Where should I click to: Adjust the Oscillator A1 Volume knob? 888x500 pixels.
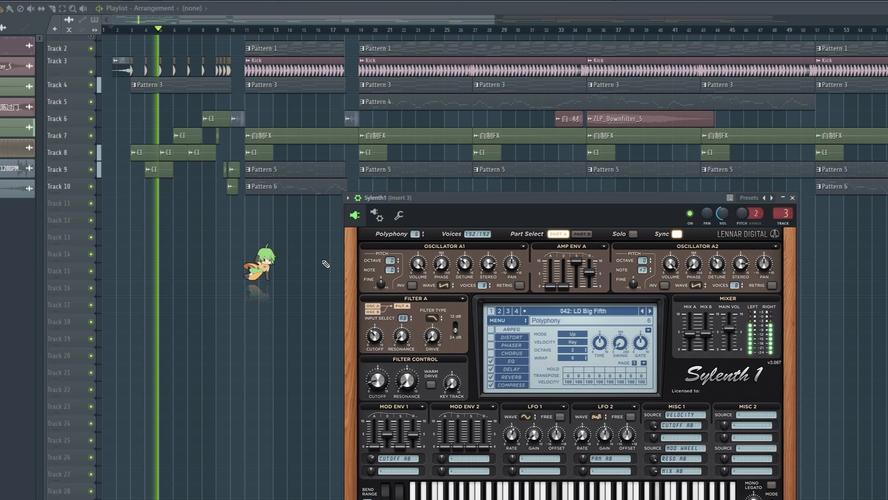(418, 263)
